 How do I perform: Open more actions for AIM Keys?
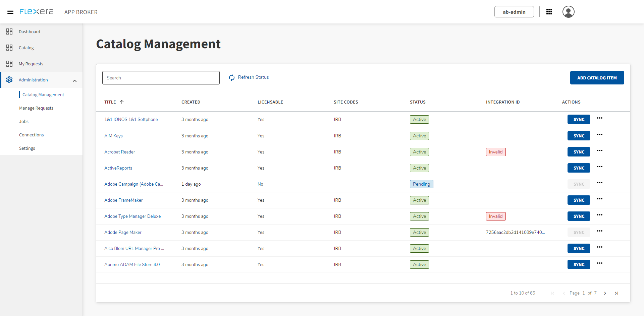pyautogui.click(x=600, y=134)
